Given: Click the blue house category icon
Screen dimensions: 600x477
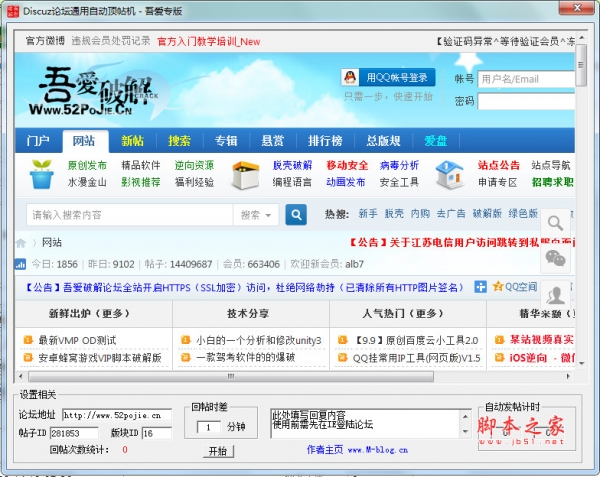Looking at the screenshot, I should click(450, 174).
